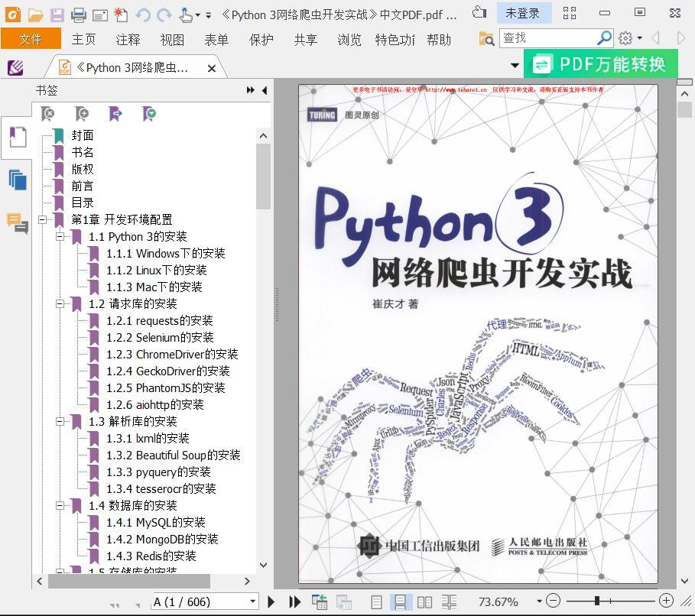Switch to the 主页 ribbon tab
This screenshot has height=616, width=695.
click(x=84, y=40)
